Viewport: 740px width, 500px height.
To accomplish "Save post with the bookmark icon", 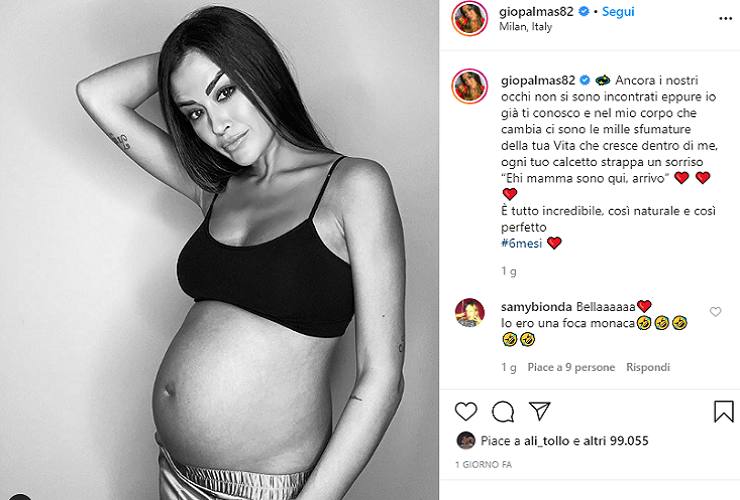I will (x=723, y=411).
